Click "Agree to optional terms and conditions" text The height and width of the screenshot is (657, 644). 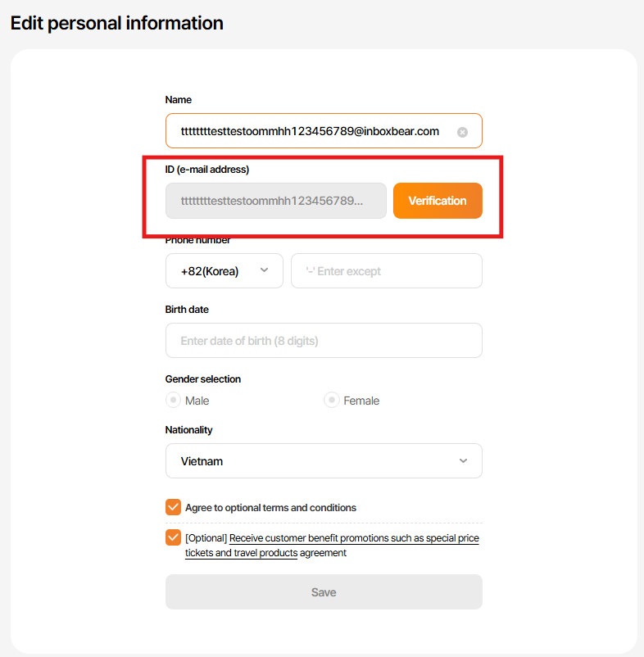[x=270, y=508]
